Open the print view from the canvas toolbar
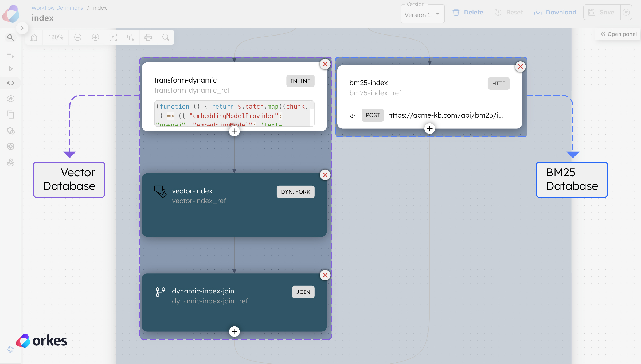Viewport: 641px width, 364px height. (148, 37)
